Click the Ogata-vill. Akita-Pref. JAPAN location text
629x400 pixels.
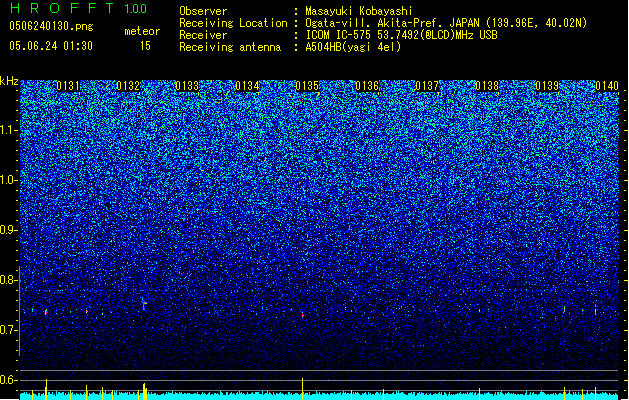[x=446, y=23]
